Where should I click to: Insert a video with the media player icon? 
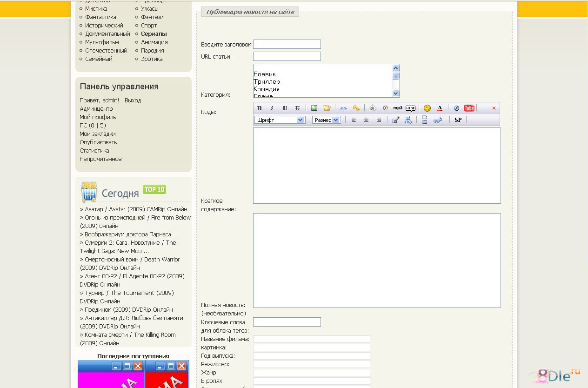(x=385, y=108)
